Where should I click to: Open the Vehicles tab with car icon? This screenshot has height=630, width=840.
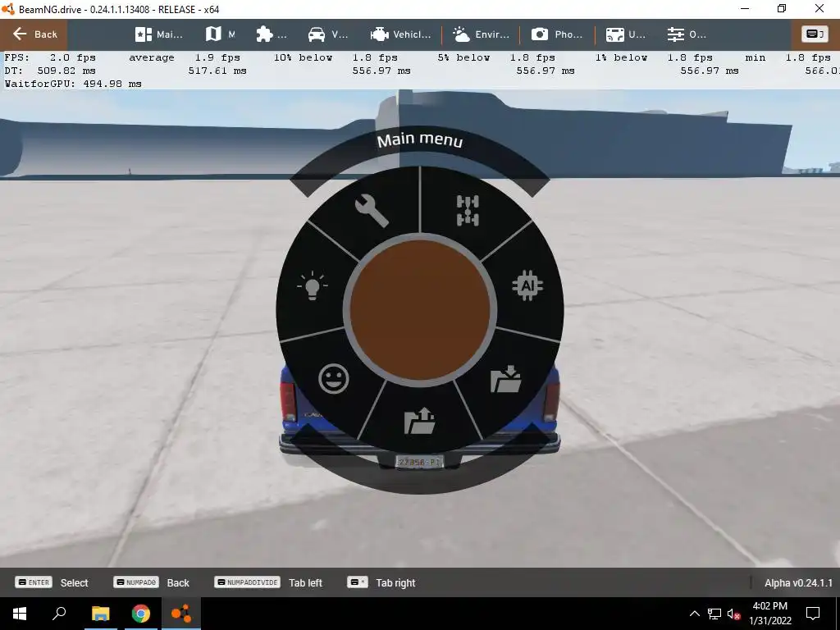pyautogui.click(x=328, y=34)
